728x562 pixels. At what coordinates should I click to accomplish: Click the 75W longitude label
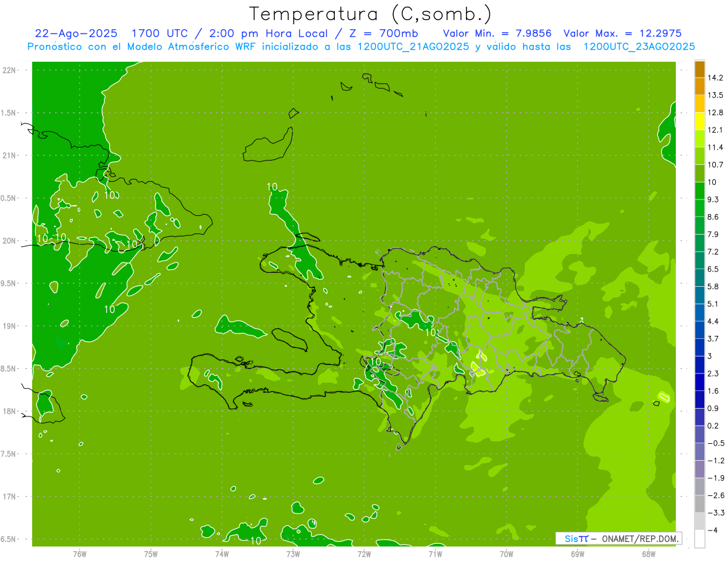151,554
